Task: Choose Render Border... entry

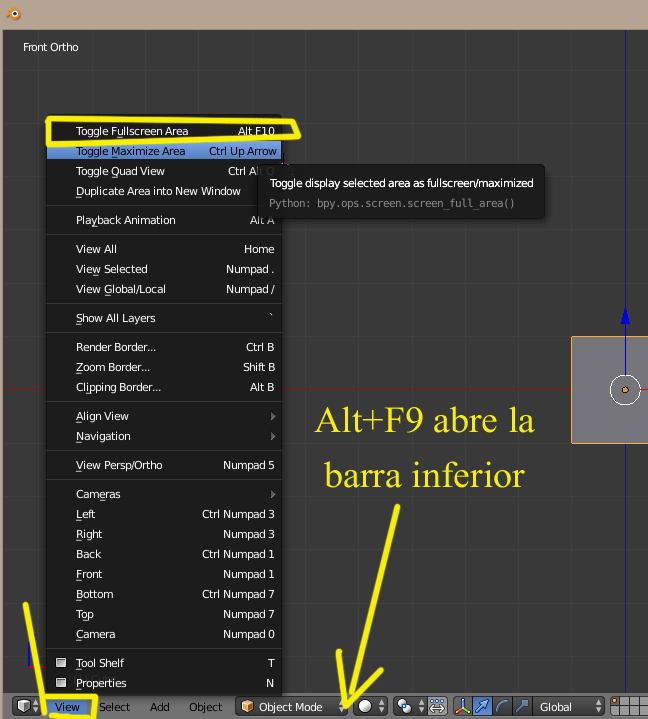Action: click(164, 347)
